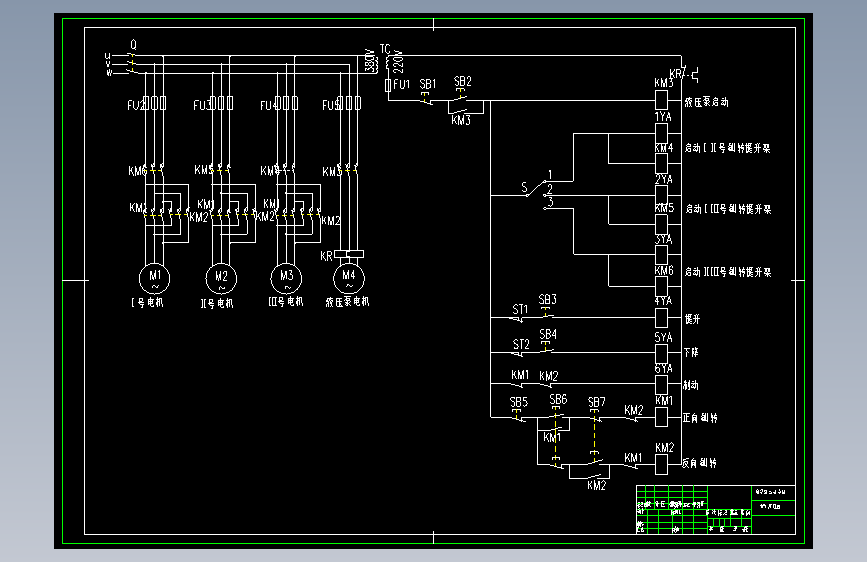The width and height of the screenshot is (867, 562).
Task: Click the KR7 label at top right
Action: click(678, 74)
